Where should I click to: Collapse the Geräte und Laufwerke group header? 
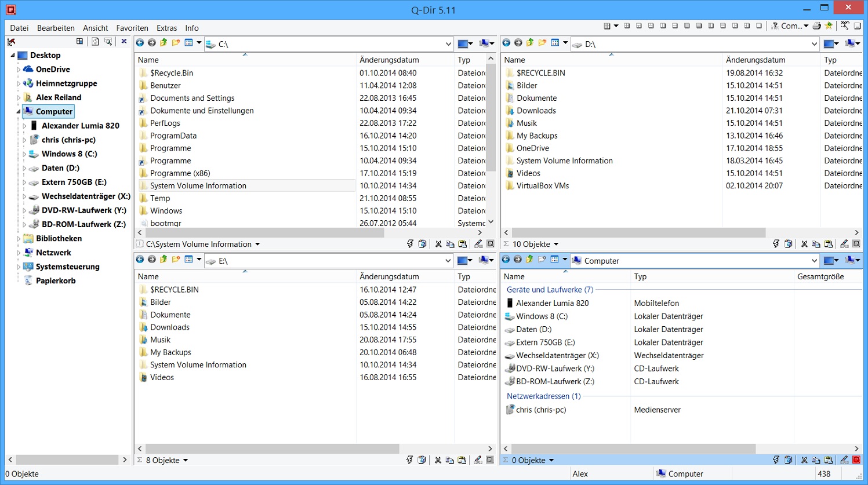550,290
